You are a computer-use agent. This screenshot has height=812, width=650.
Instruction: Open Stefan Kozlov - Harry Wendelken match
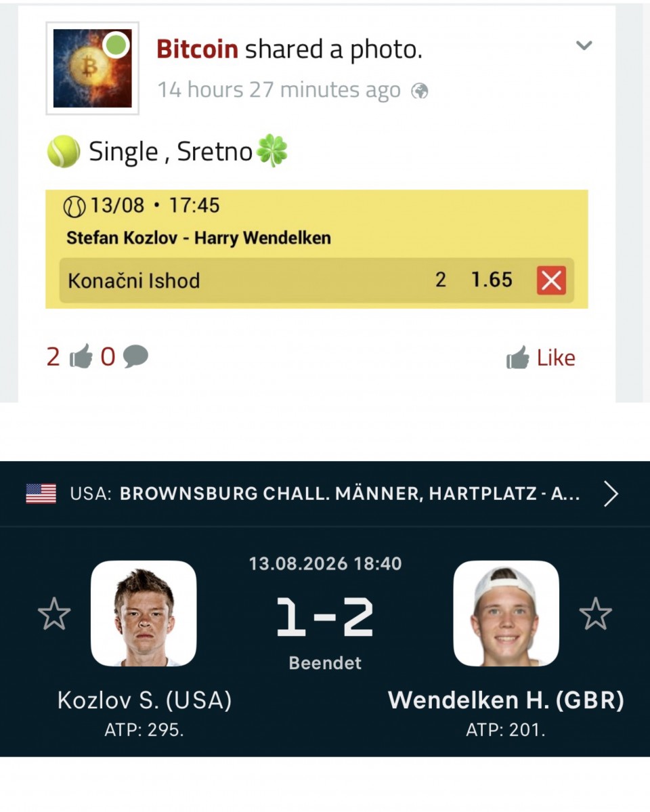coord(198,238)
